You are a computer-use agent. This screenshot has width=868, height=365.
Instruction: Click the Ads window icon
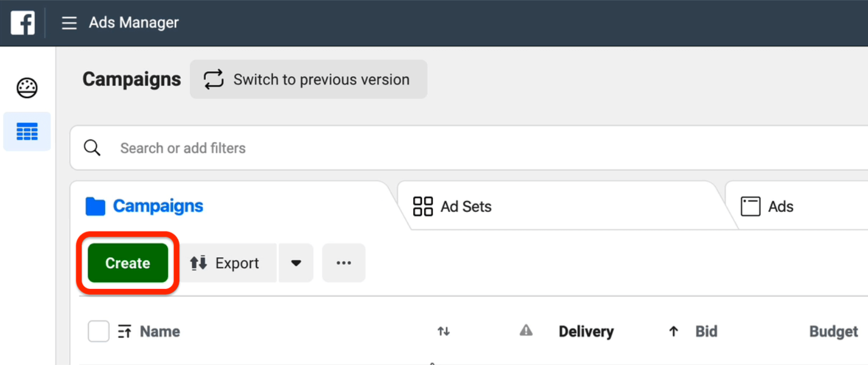click(751, 206)
